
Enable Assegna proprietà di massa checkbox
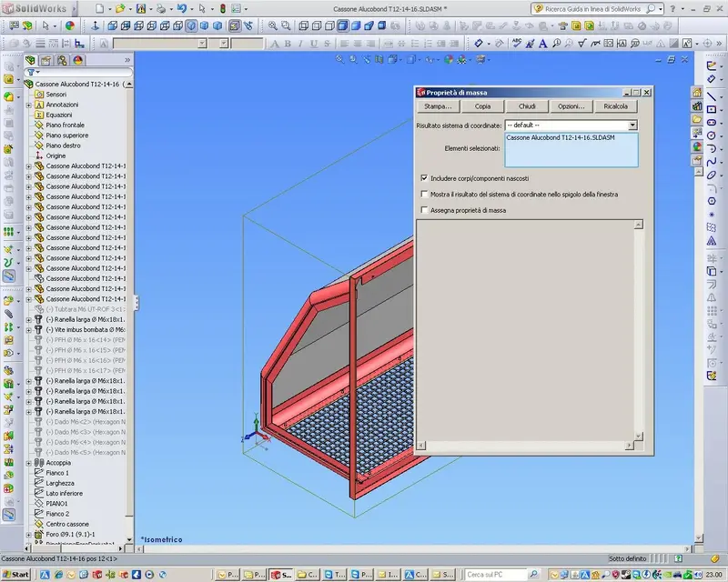424,210
